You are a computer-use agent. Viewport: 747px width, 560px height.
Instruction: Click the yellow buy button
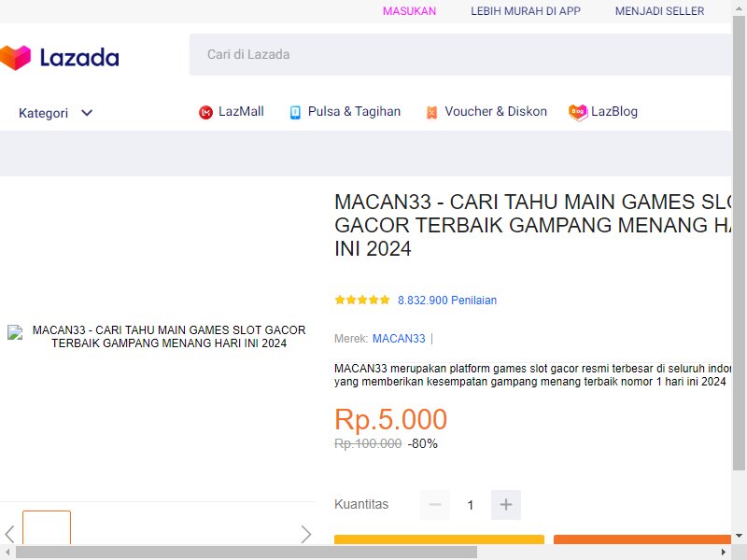(x=439, y=539)
